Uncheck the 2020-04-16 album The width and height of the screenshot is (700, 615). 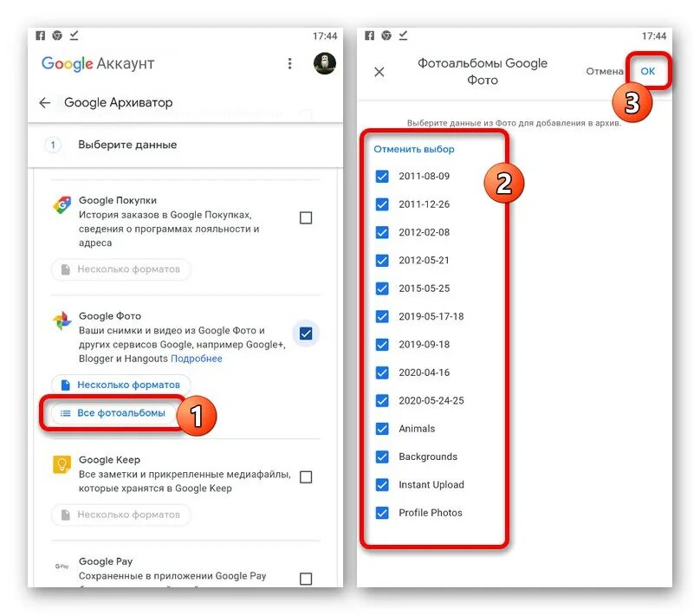[382, 372]
